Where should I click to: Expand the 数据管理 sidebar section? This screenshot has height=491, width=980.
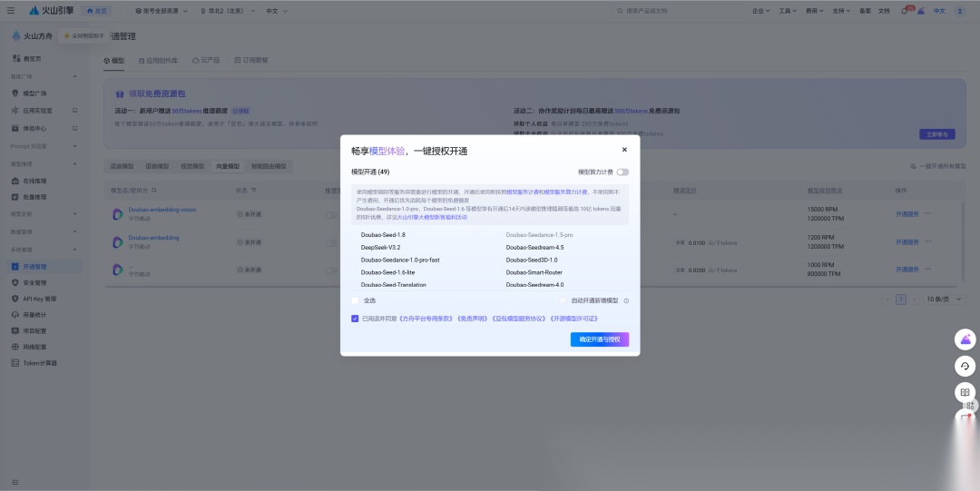[75, 232]
